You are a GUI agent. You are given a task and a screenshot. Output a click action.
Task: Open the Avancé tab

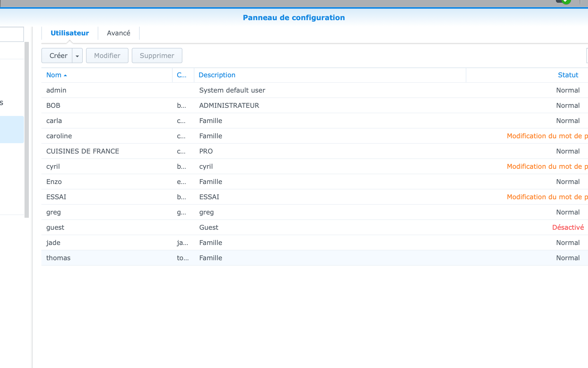(118, 33)
